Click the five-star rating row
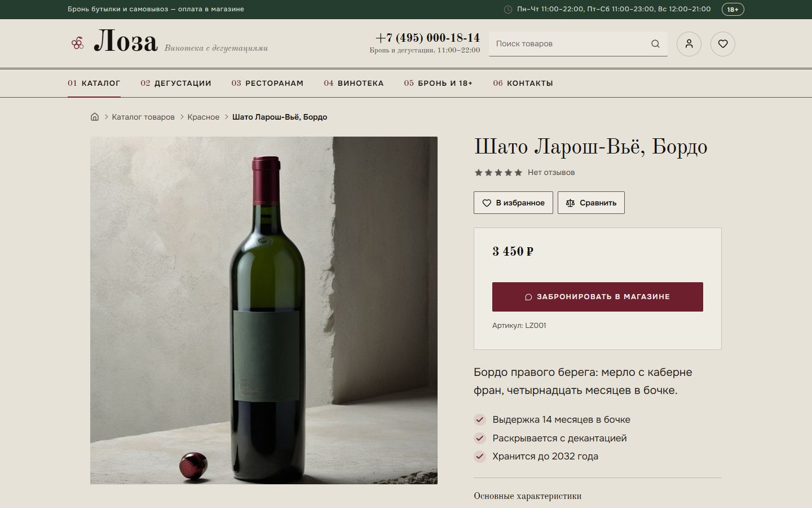 pyautogui.click(x=498, y=173)
